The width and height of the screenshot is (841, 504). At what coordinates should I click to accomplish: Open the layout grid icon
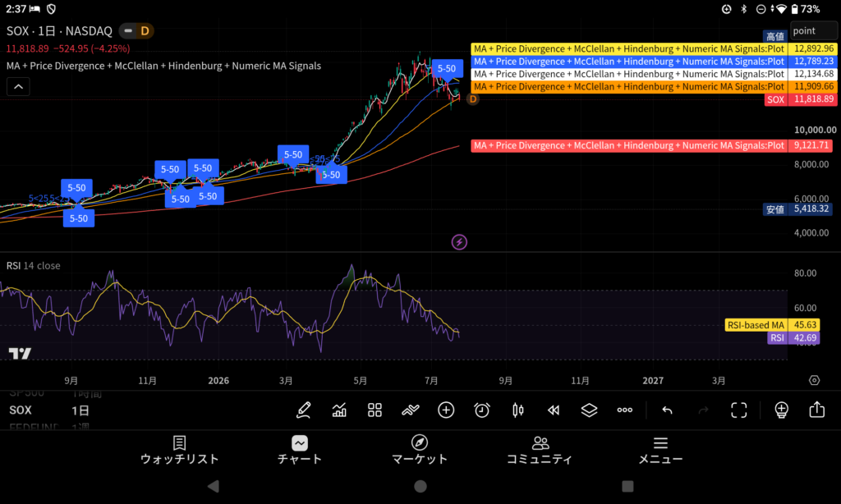375,410
